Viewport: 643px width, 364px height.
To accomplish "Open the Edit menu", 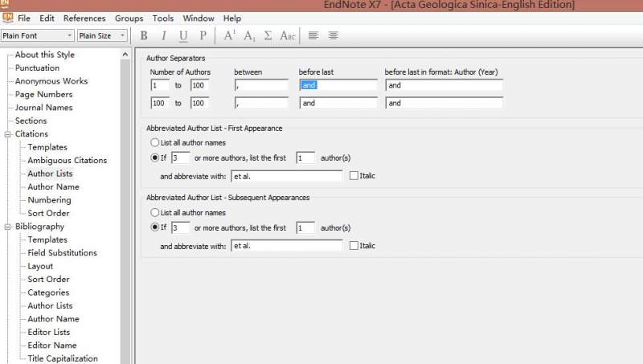I will 47,18.
